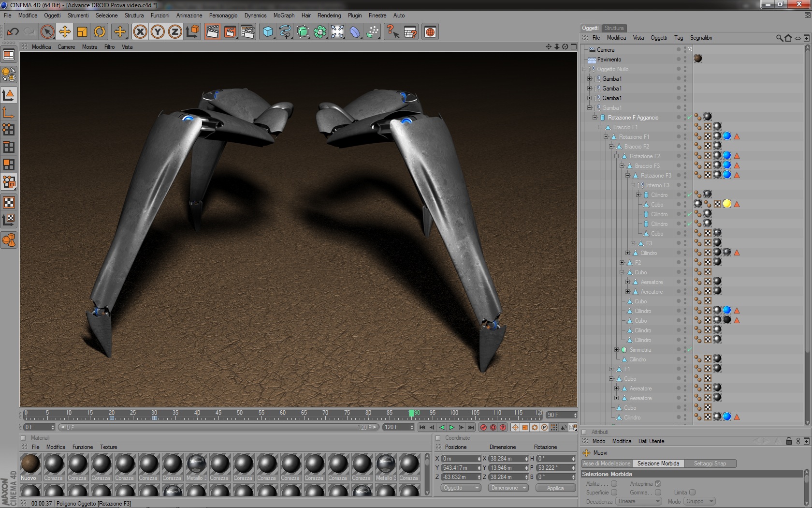The height and width of the screenshot is (508, 812).
Task: Open the render settings clapperboard icon
Action: (247, 32)
